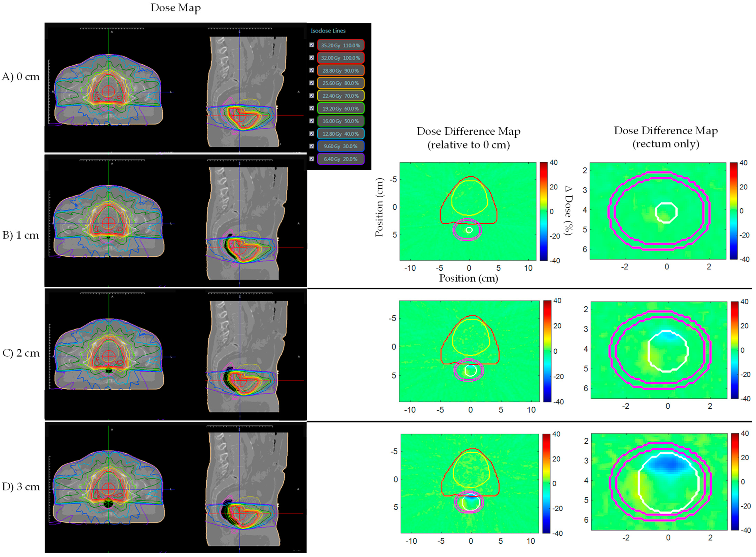Click the 19.20 Gy 60.0% isodose color label
This screenshot has width=756, height=557.
pos(340,109)
